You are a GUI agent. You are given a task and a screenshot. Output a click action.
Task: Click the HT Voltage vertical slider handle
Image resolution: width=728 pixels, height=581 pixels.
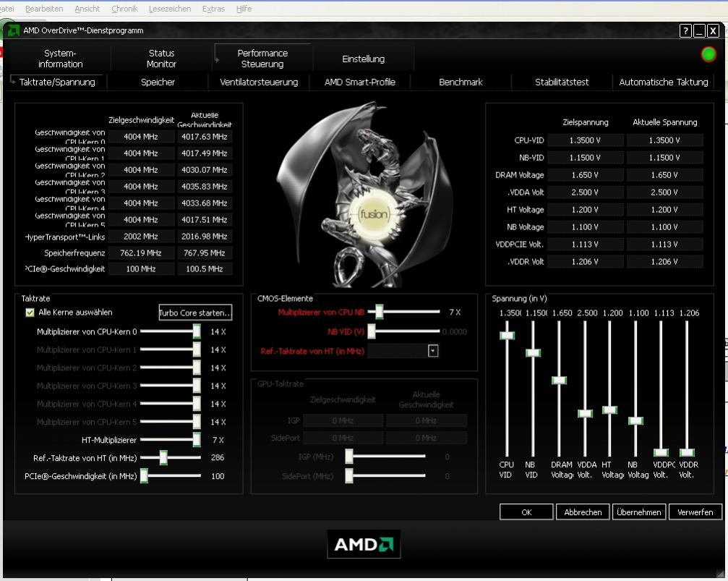pos(609,410)
